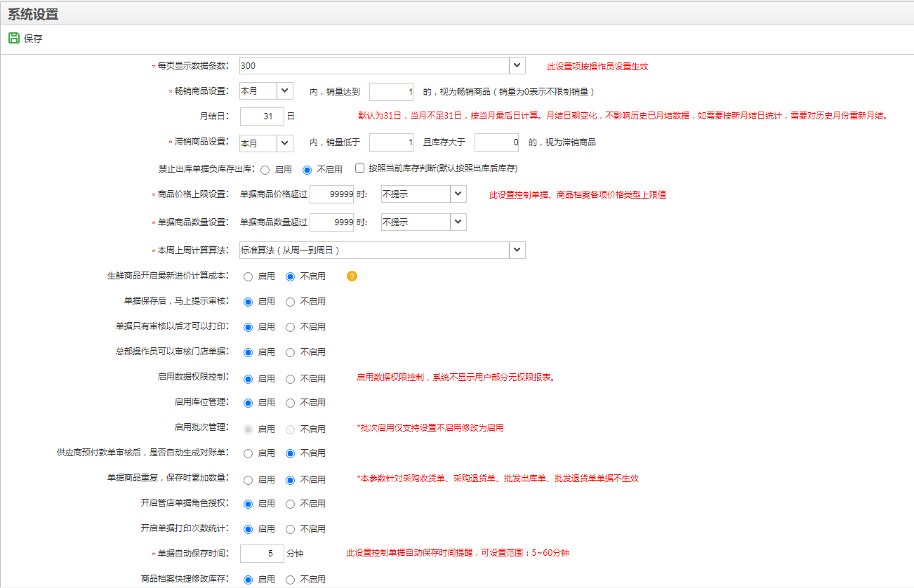Viewport: 914px width, 588px height.
Task: Click the orange question mark help icon
Action: point(352,276)
